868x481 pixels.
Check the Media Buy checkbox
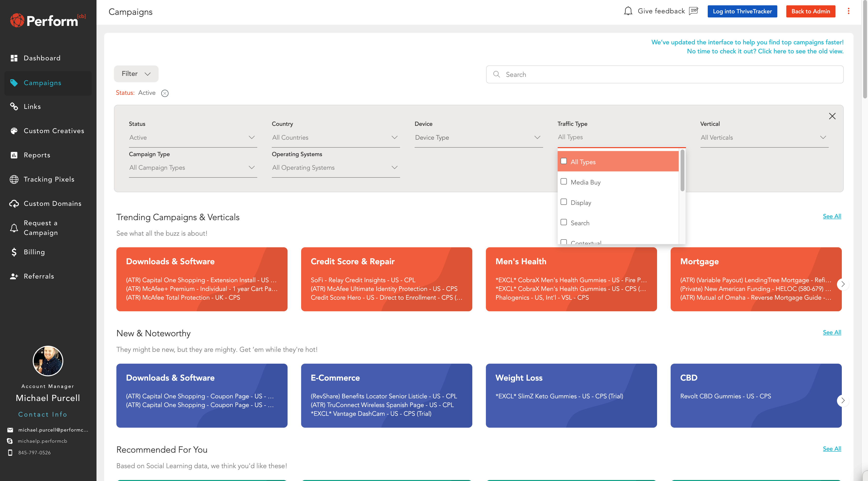click(563, 182)
